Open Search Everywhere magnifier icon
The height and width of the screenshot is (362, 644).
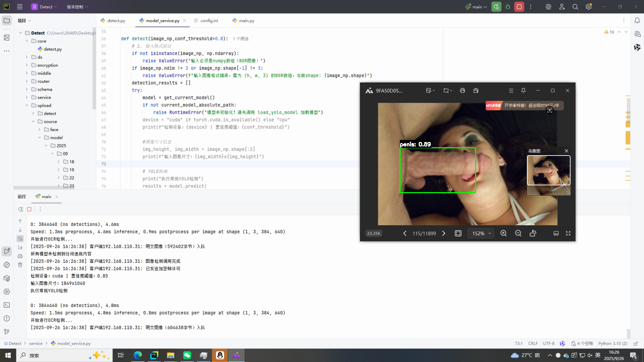(575, 7)
